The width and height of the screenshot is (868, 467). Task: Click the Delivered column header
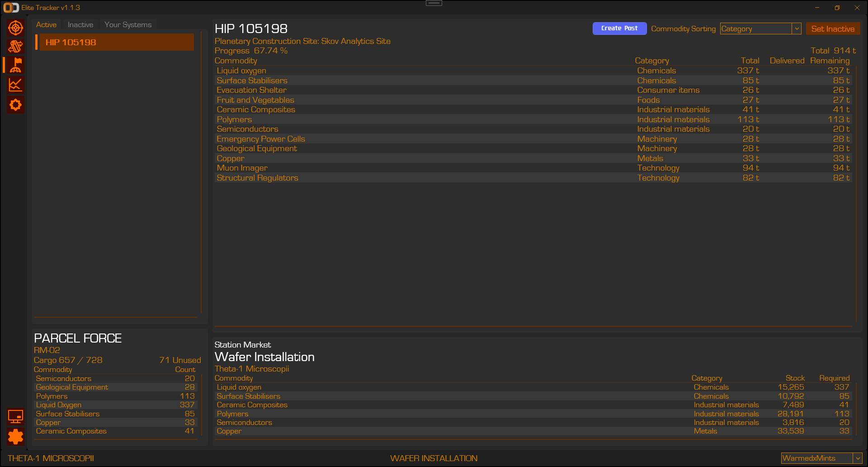787,61
